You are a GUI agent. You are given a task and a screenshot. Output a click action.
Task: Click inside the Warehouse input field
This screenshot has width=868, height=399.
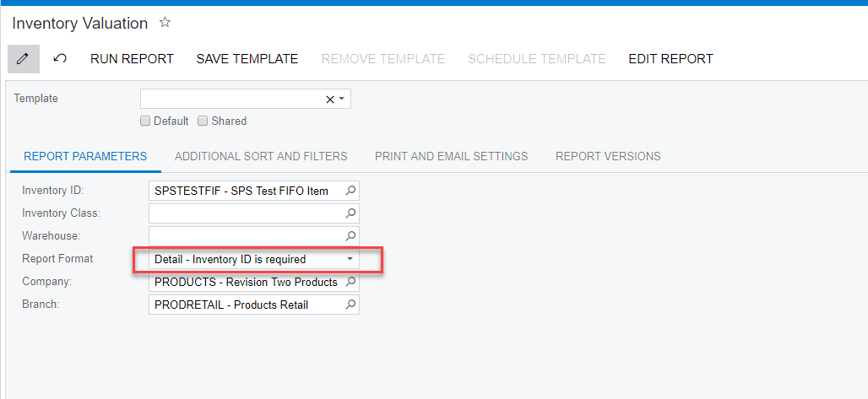pos(245,236)
